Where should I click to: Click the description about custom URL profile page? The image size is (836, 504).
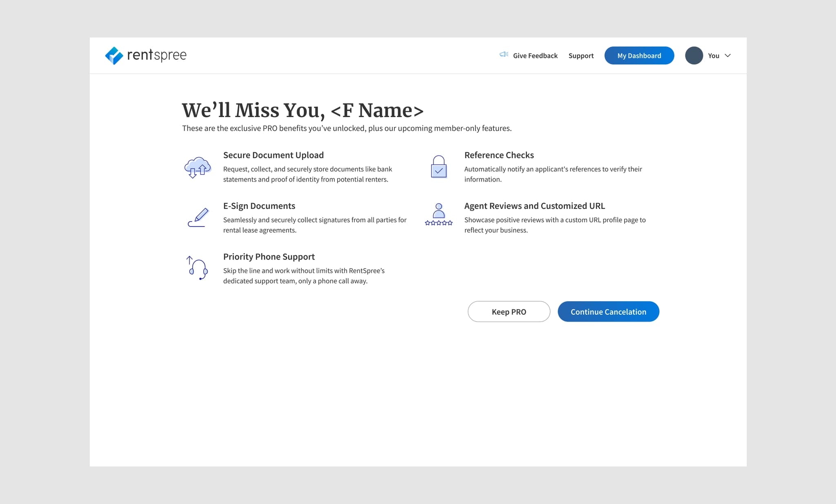pyautogui.click(x=555, y=225)
